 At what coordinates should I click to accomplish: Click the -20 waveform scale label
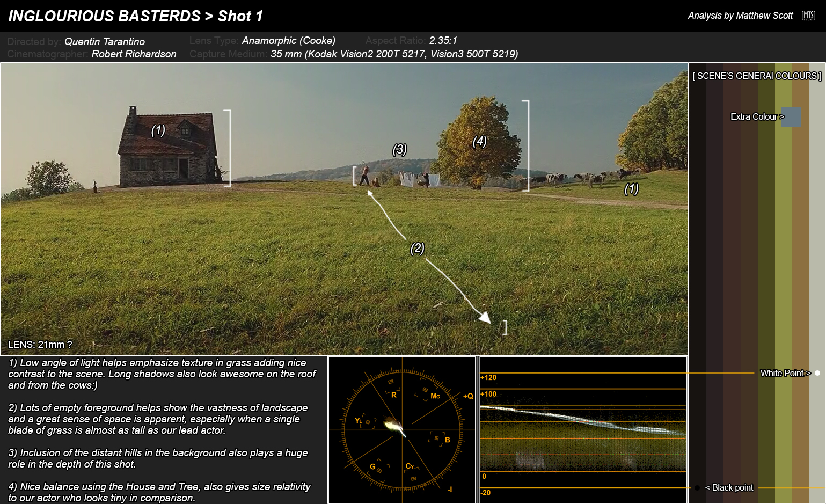[486, 493]
